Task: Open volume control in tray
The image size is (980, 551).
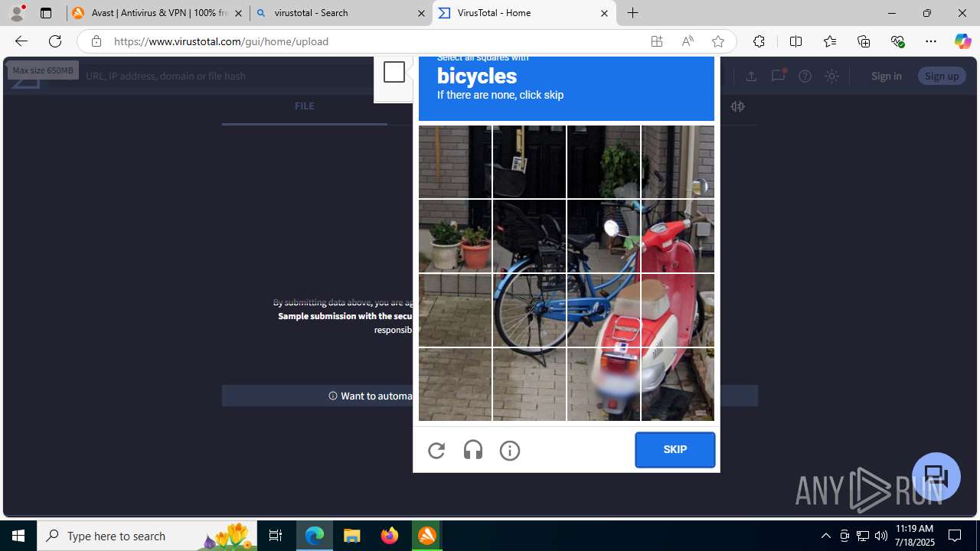Action: point(881,536)
